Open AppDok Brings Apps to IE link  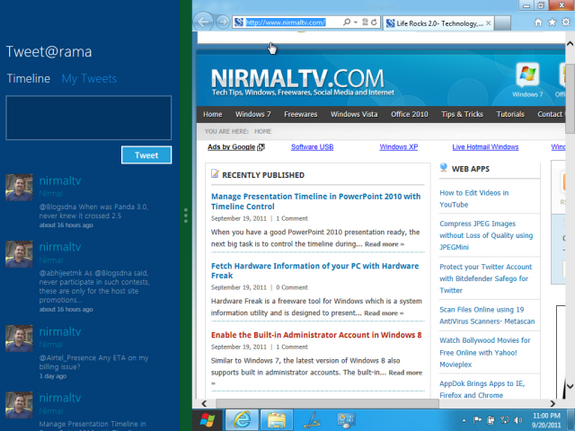tap(482, 389)
